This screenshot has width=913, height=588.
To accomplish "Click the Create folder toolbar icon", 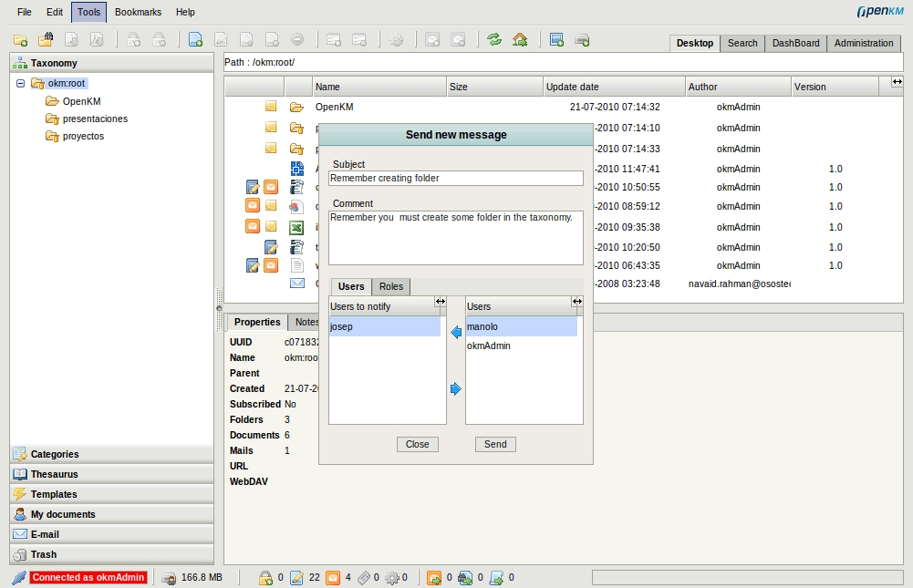I will point(20,40).
